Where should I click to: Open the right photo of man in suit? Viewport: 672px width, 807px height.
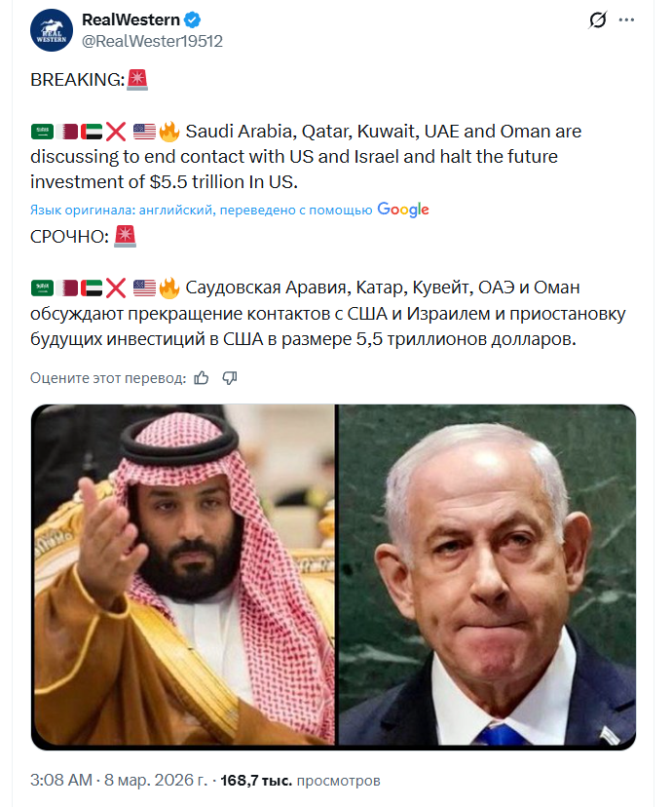[x=487, y=577]
